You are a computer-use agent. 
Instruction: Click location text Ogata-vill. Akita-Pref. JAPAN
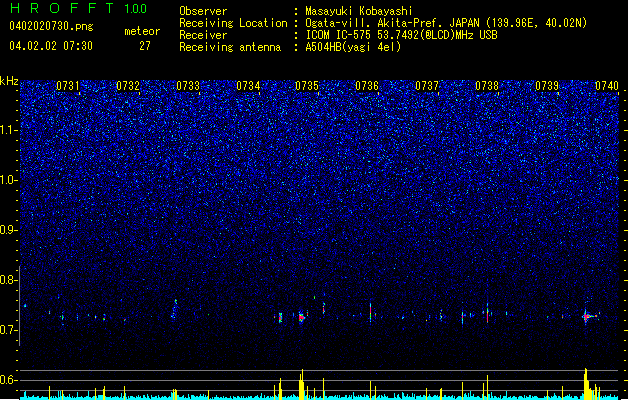tap(392, 23)
